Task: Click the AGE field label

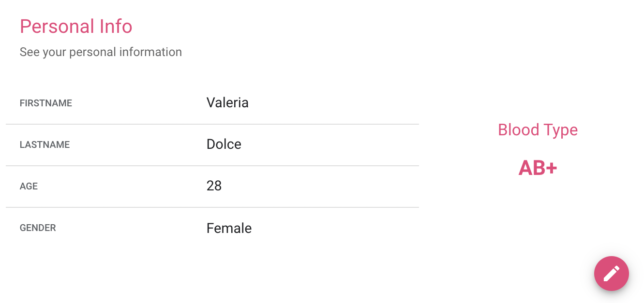Action: point(29,187)
